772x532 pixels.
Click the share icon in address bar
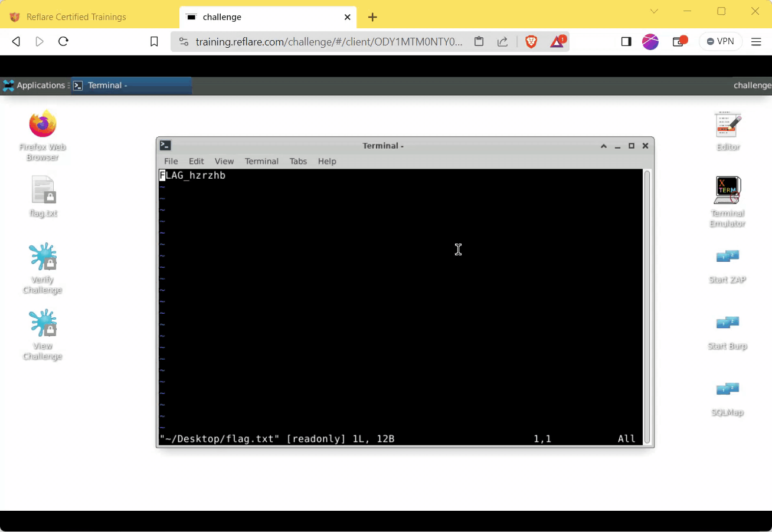502,41
